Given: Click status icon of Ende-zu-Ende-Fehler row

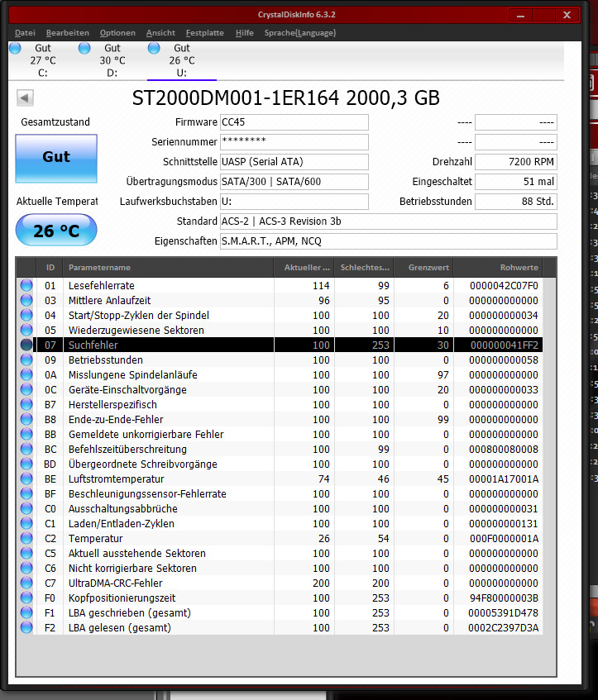Looking at the screenshot, I should pos(26,419).
